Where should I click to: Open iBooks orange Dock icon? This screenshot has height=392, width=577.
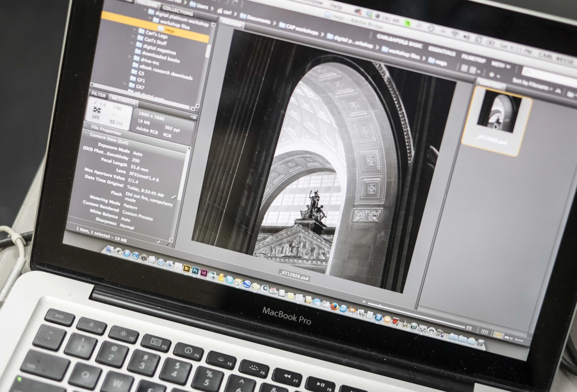coord(387,320)
